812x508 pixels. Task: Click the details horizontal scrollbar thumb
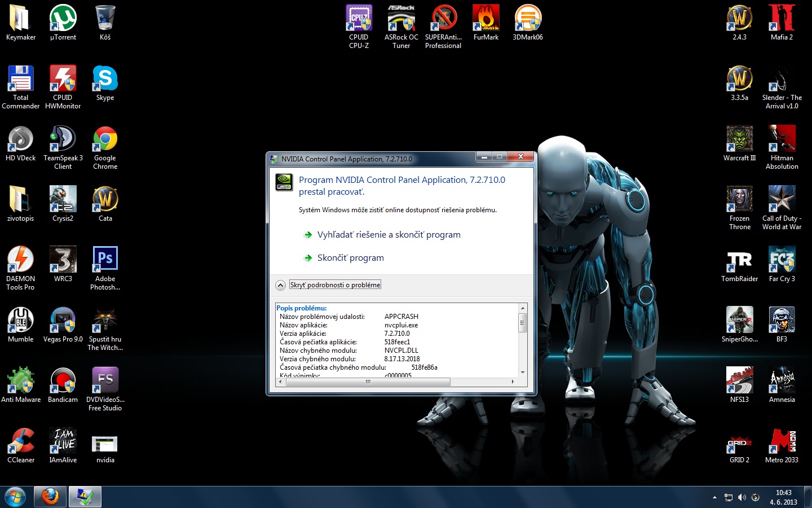368,382
